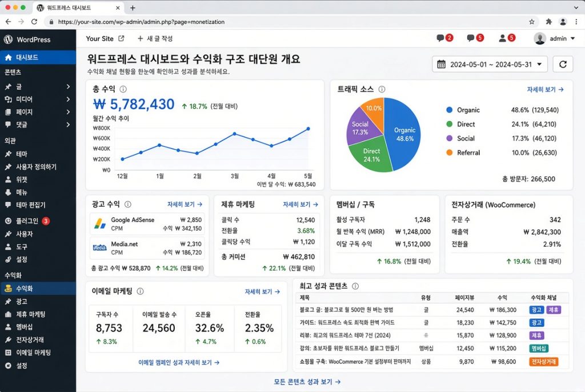This screenshot has height=392, width=585.
Task: Select 수익화 highlighted sidebar item
Action: (x=38, y=288)
